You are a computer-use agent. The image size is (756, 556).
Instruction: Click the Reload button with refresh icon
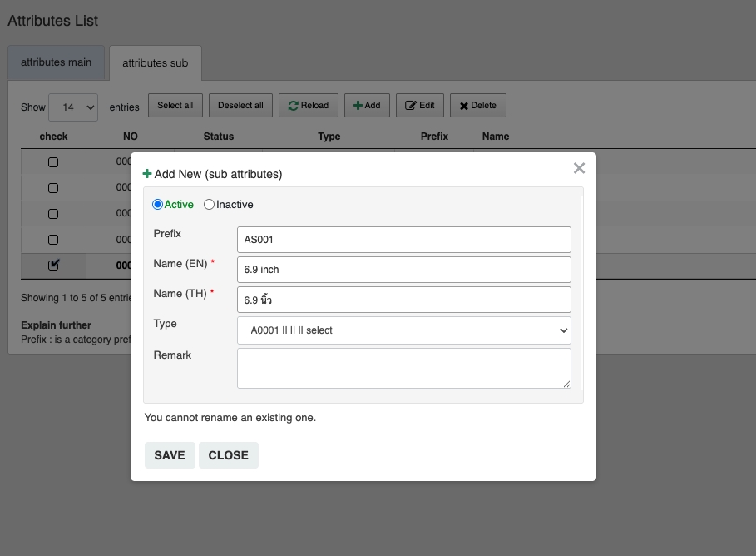click(x=309, y=106)
